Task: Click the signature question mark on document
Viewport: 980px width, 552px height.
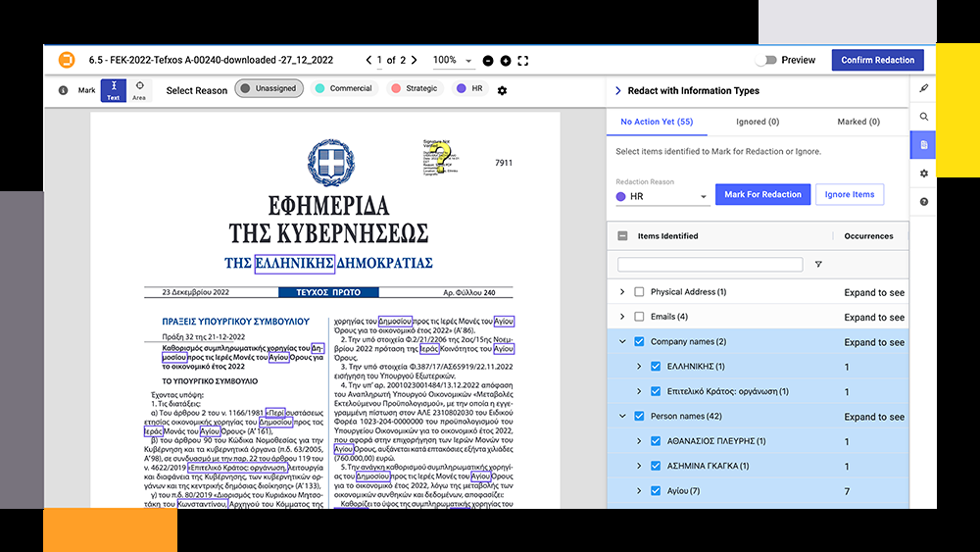Action: click(441, 157)
